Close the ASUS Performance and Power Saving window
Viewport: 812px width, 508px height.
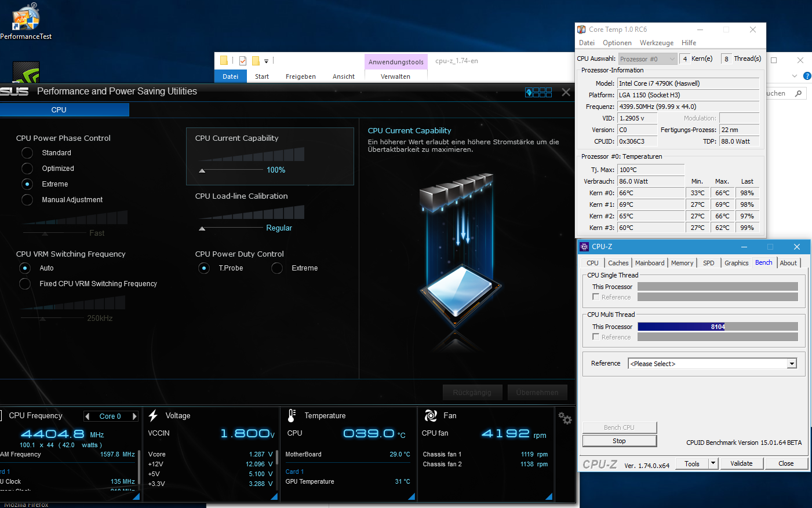pos(566,92)
